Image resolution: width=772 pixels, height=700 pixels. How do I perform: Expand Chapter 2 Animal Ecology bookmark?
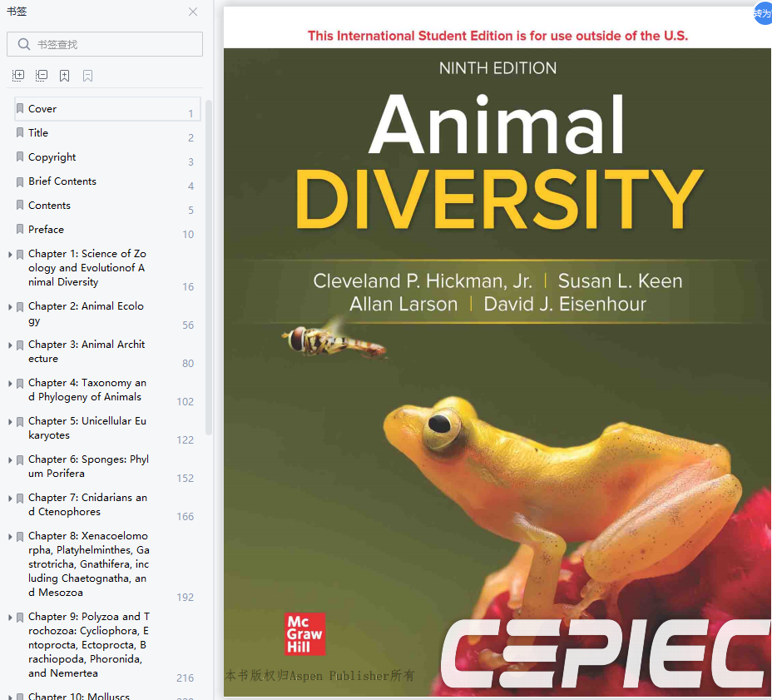pyautogui.click(x=10, y=307)
